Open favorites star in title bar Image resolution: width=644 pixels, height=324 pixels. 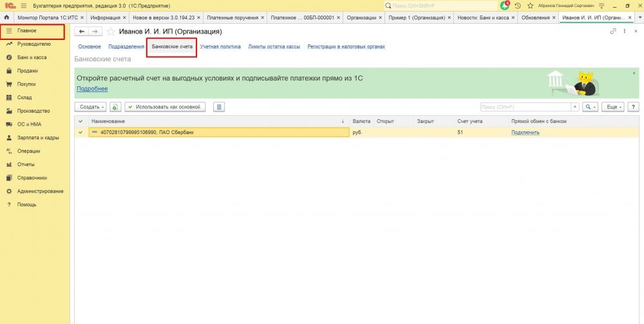(530, 6)
